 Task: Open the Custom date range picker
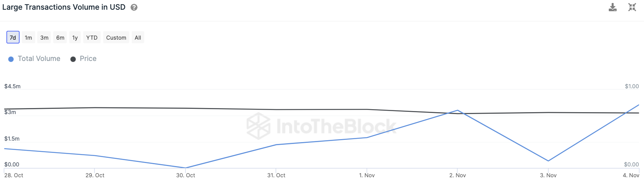[116, 37]
